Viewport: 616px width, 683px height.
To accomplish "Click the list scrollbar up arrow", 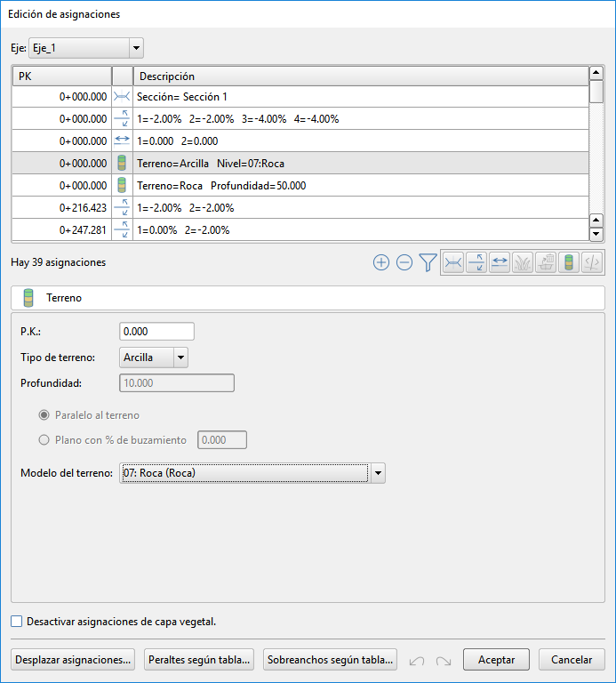I will pos(596,73).
